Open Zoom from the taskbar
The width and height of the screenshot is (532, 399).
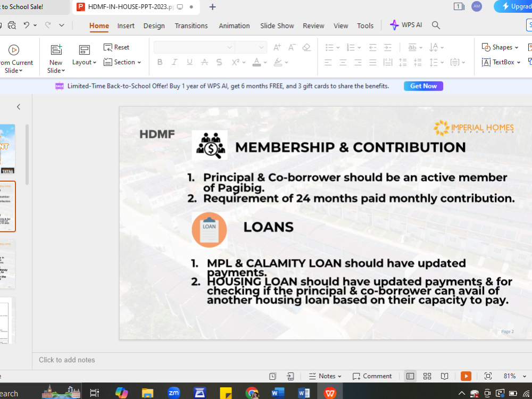pos(174,393)
